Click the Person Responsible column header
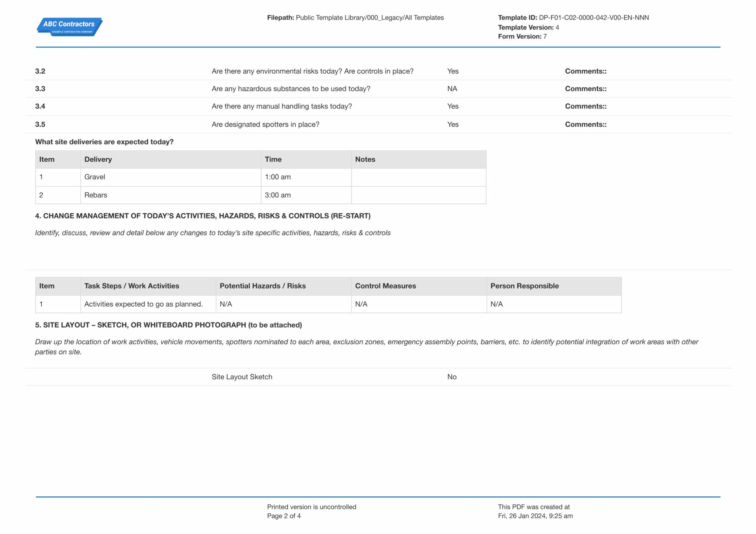 coord(524,286)
